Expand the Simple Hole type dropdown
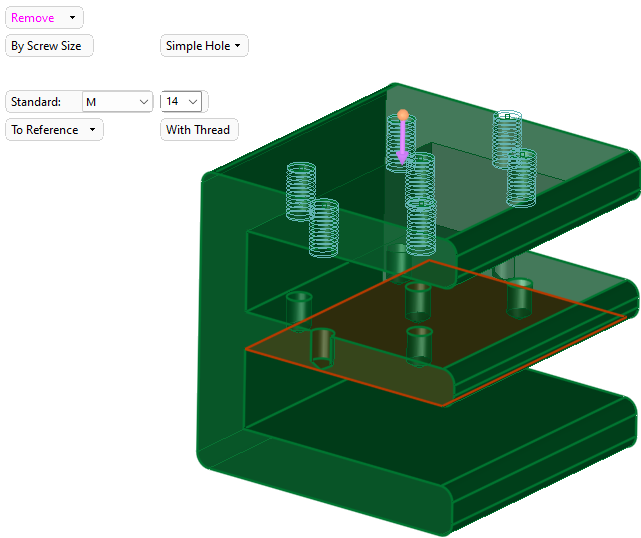This screenshot has height=538, width=641. pos(204,46)
